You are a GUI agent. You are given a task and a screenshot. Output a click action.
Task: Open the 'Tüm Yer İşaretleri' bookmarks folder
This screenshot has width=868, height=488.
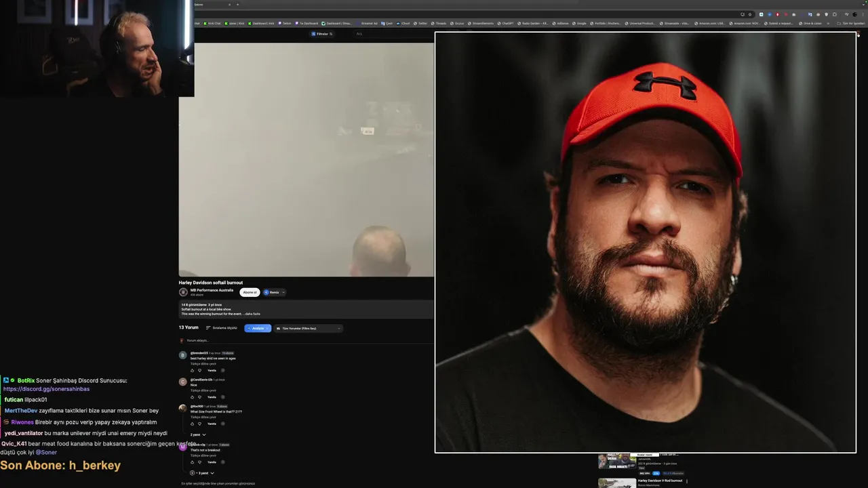point(851,23)
